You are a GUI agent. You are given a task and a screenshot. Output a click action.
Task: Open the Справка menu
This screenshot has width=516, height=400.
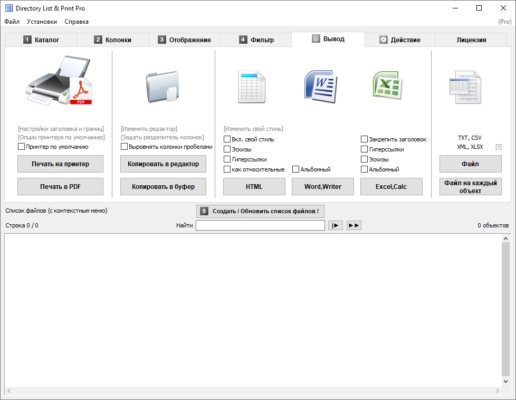click(x=76, y=22)
